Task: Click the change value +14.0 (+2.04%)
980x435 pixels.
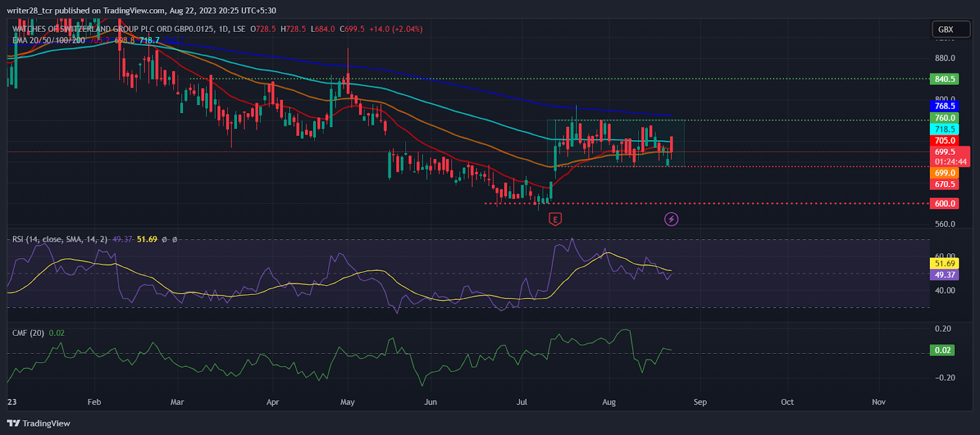Action: coord(396,29)
